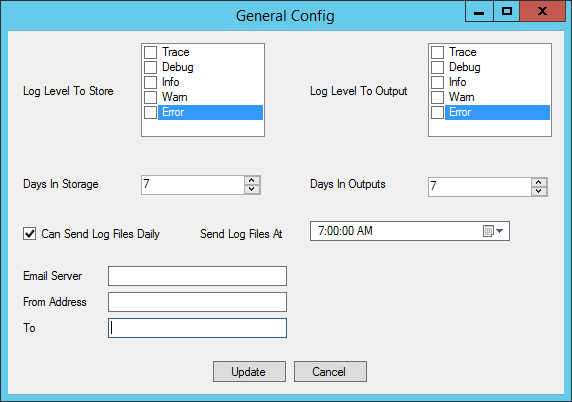Increase Days In Storage with up arrow
Screen dimensions: 572x402
pyautogui.click(x=252, y=181)
